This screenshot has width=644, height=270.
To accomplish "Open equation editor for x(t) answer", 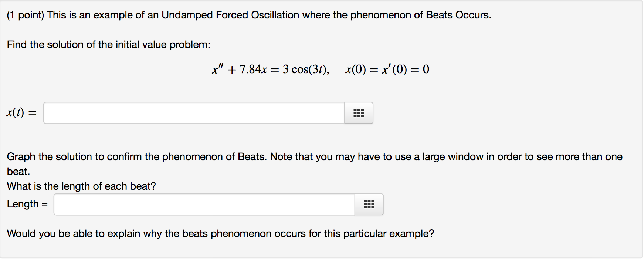I will click(x=359, y=113).
